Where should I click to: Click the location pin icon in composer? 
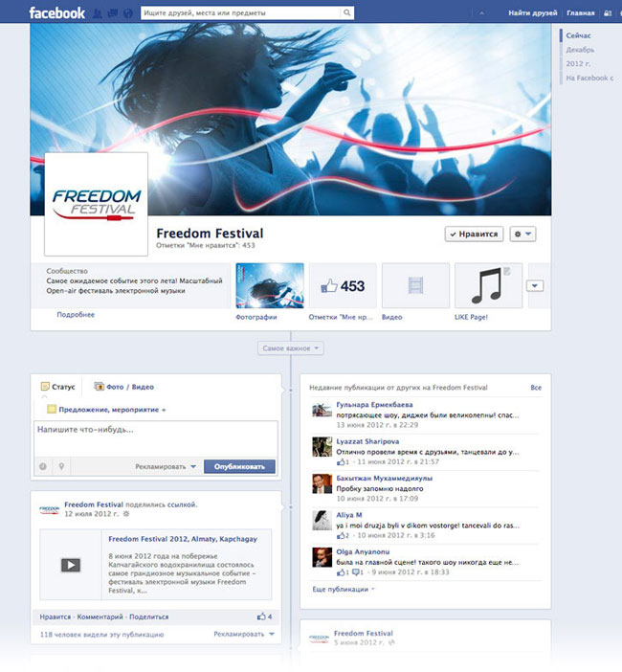[x=61, y=466]
